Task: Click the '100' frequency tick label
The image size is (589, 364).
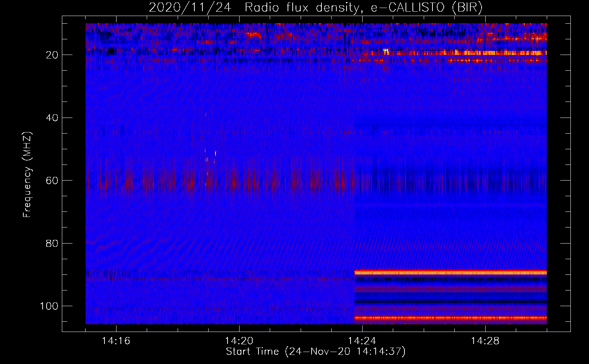Action: tap(49, 306)
